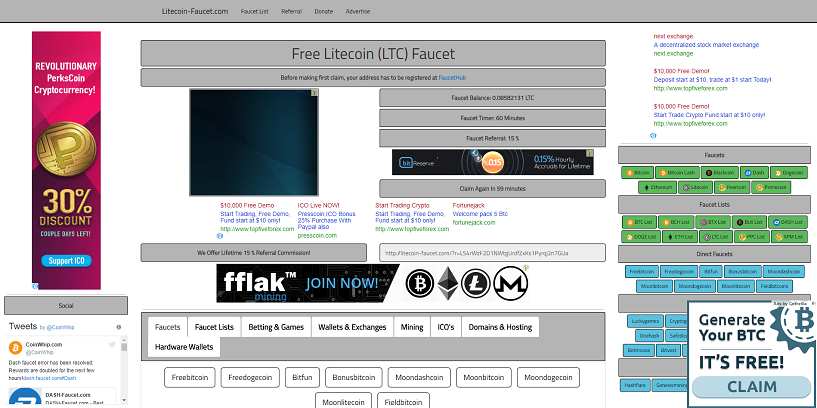Image resolution: width=817 pixels, height=408 pixels.
Task: Switch to the Betting & Games tab
Action: click(x=276, y=327)
